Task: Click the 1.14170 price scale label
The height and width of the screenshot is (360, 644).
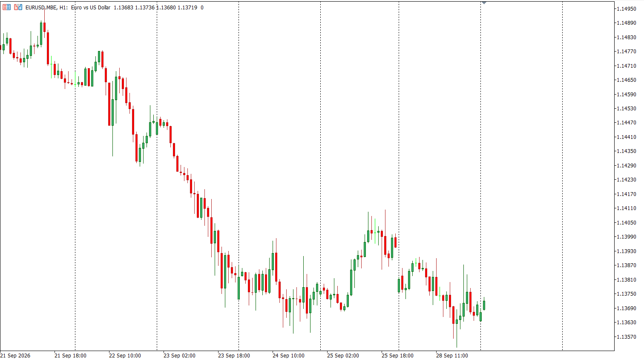Action: pyautogui.click(x=626, y=194)
